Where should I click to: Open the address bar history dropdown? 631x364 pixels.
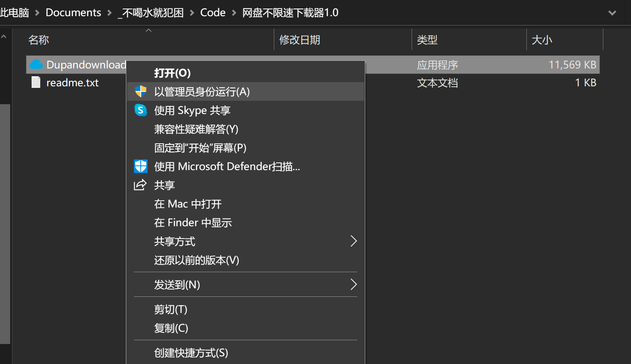(612, 13)
